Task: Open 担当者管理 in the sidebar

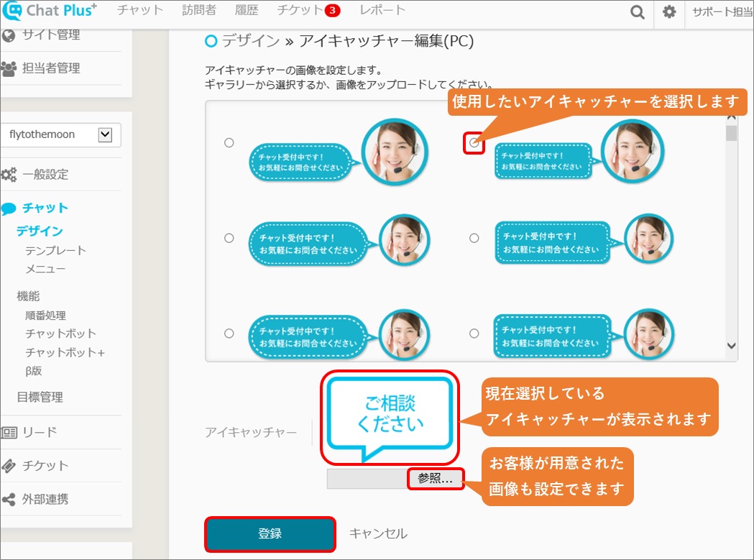Action: click(x=52, y=68)
